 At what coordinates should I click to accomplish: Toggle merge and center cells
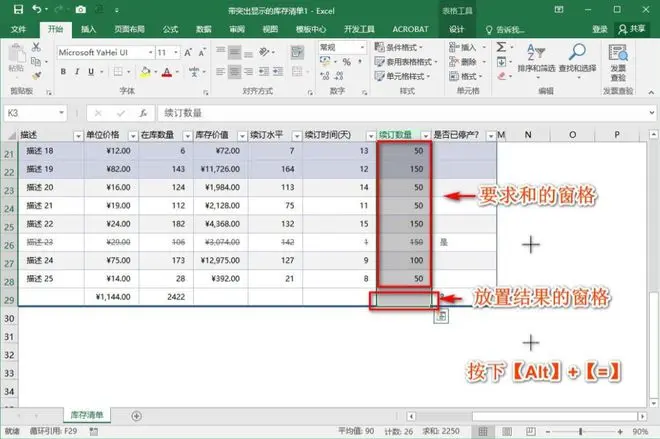coord(297,72)
